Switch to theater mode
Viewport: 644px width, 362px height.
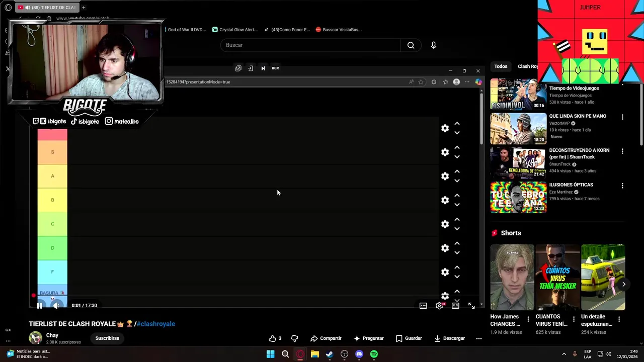click(455, 306)
